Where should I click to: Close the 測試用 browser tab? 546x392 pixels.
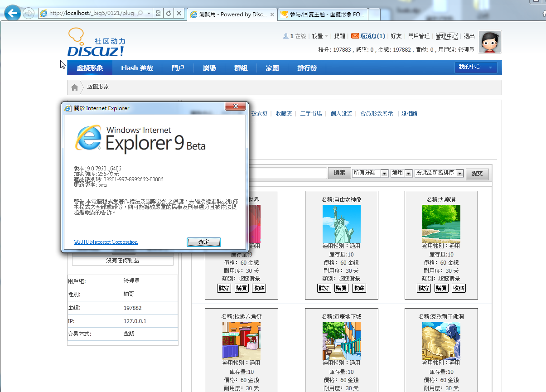(272, 15)
